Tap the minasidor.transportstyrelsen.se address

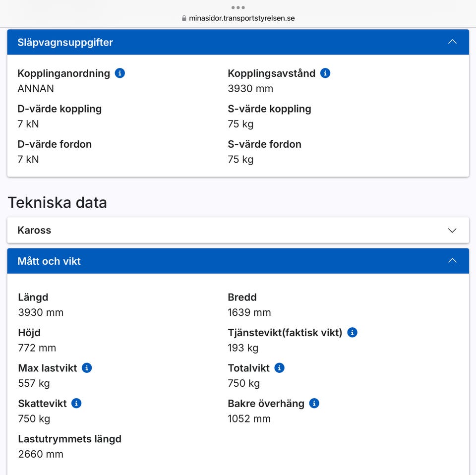(x=242, y=18)
